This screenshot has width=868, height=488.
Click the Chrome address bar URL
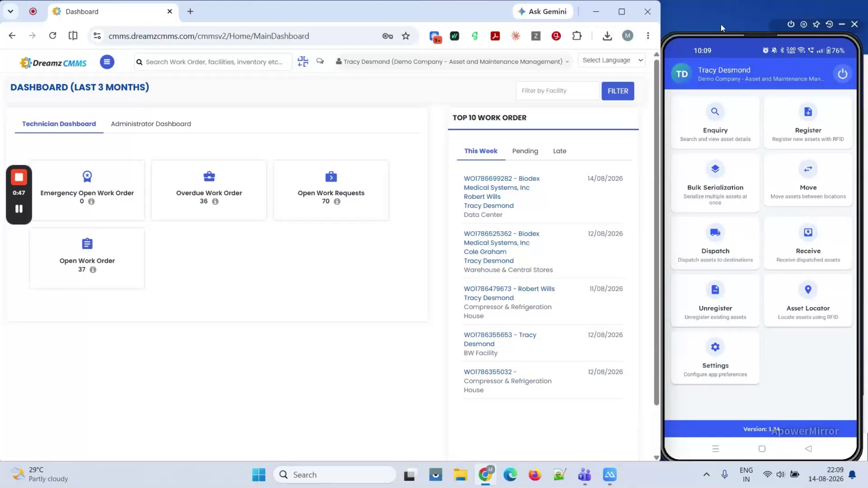(209, 36)
